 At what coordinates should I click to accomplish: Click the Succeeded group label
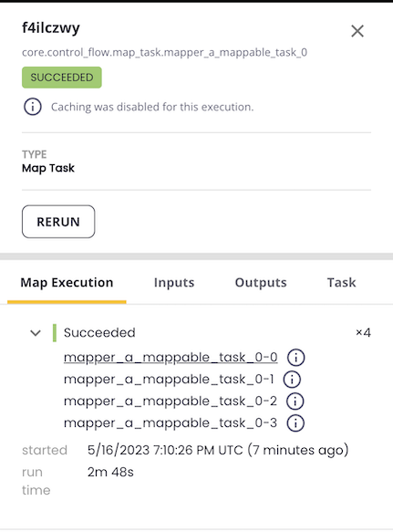[x=99, y=332]
